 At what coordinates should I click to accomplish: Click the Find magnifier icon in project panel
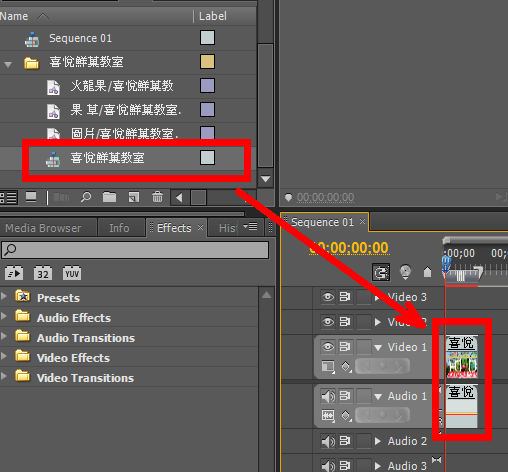click(86, 197)
